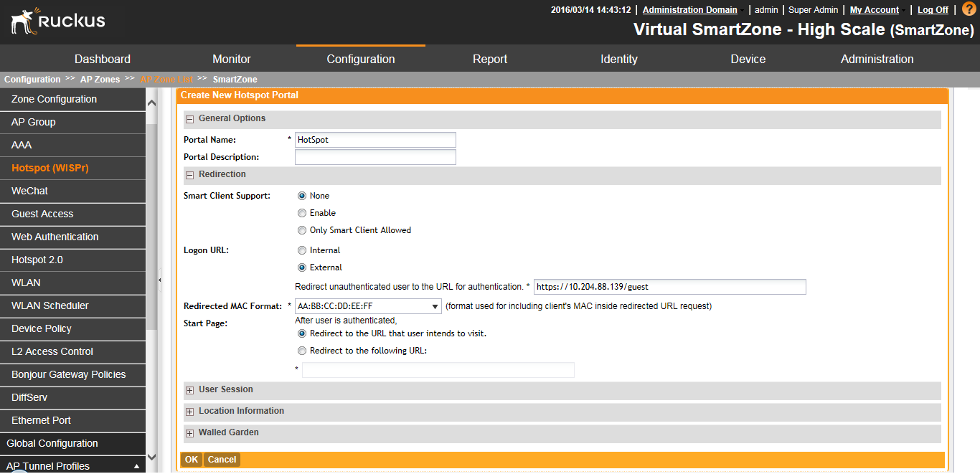Expand the User Session section
Image resolution: width=980 pixels, height=474 pixels.
point(190,390)
